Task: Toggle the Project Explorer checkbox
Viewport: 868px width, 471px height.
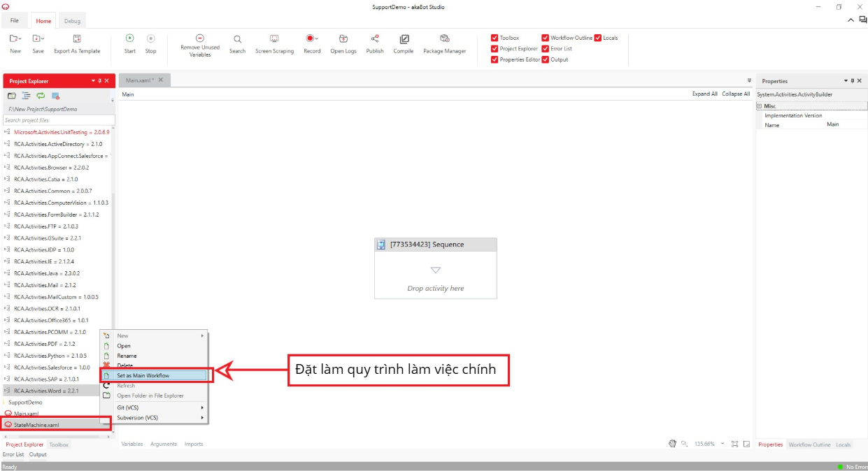Action: coord(495,49)
